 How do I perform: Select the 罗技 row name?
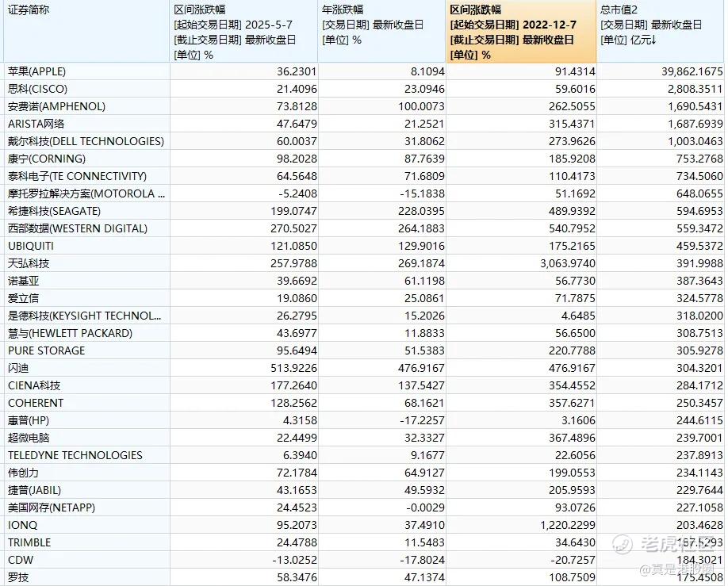[x=18, y=577]
